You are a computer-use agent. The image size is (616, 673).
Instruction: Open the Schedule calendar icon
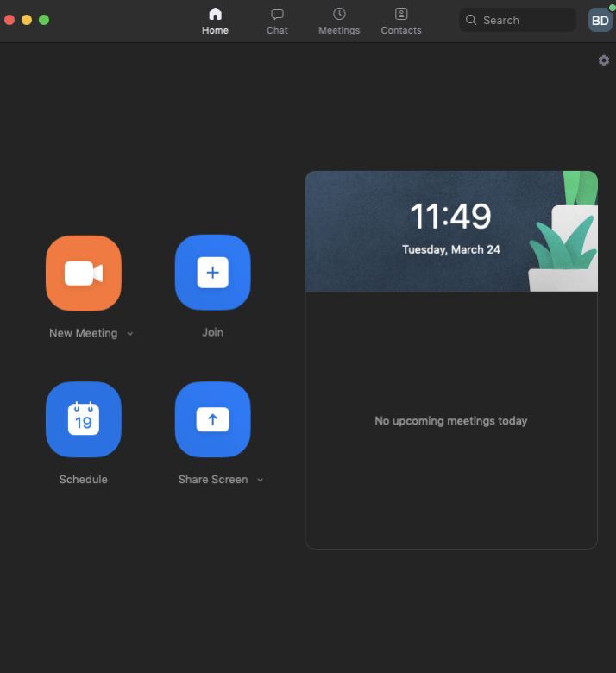click(x=84, y=419)
